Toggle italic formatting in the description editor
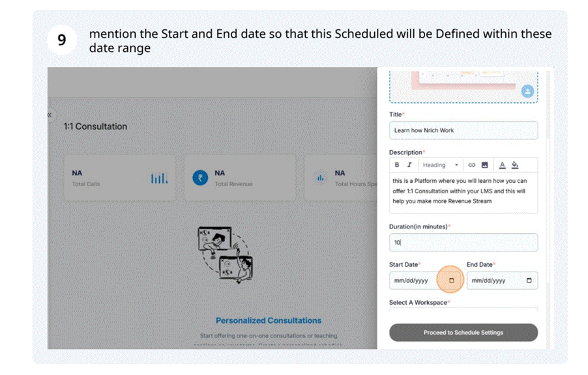The height and width of the screenshot is (375, 588). point(409,165)
